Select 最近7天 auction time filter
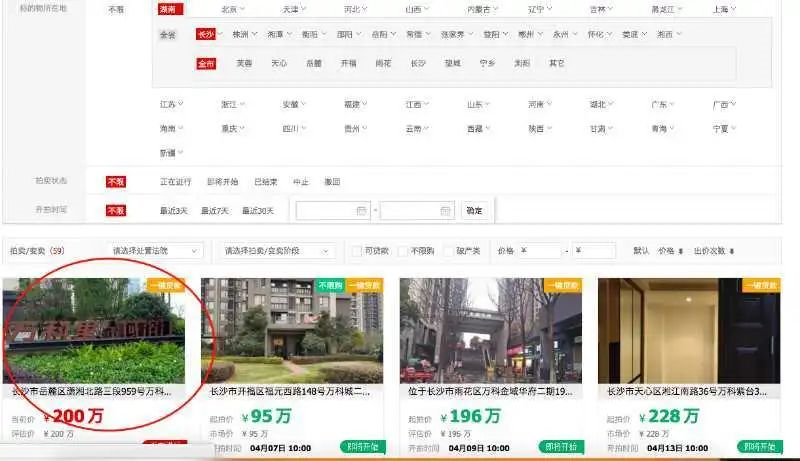This screenshot has height=461, width=800. pos(215,211)
